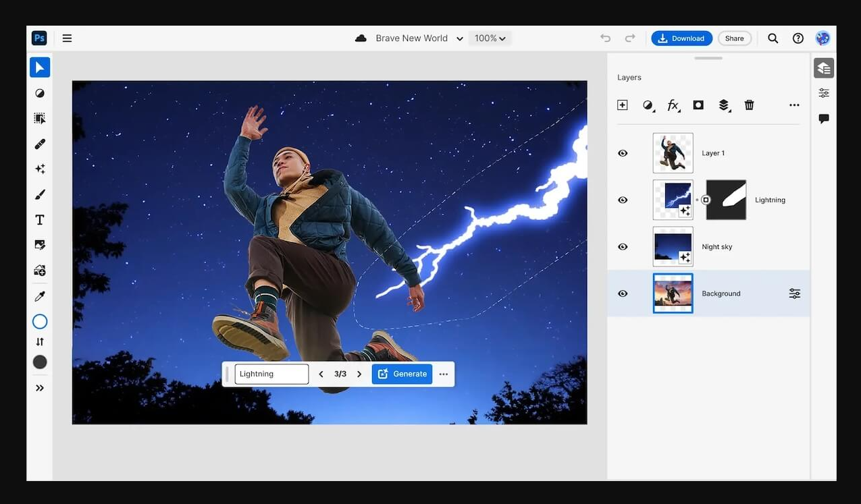861x504 pixels.
Task: Open the comments panel icon
Action: 824,119
